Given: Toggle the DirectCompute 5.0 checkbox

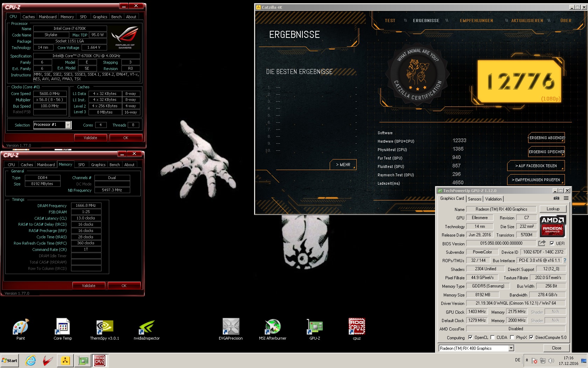Looking at the screenshot, I should point(531,337).
